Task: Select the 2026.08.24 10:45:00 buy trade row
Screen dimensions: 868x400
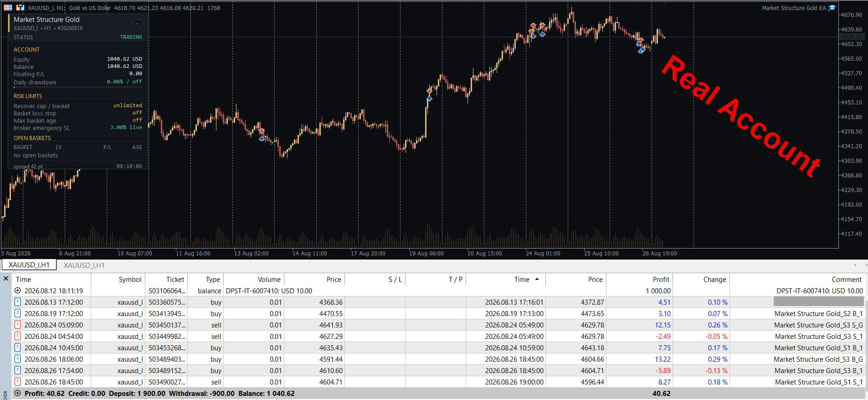Action: pos(438,348)
